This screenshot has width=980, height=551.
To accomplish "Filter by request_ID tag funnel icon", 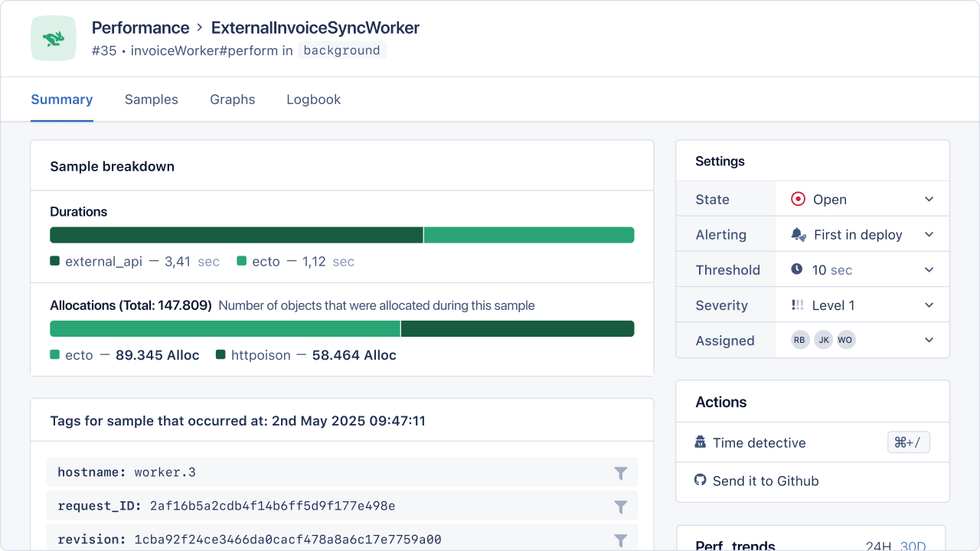I will point(621,507).
